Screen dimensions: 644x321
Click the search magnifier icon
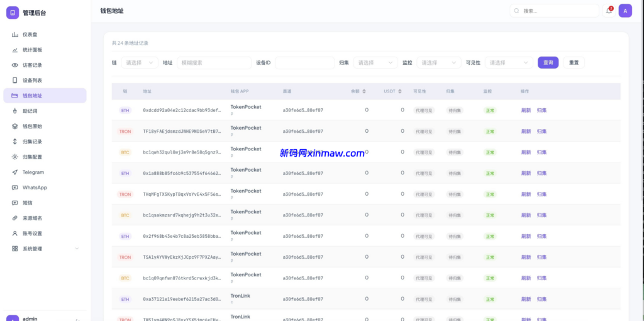click(517, 11)
